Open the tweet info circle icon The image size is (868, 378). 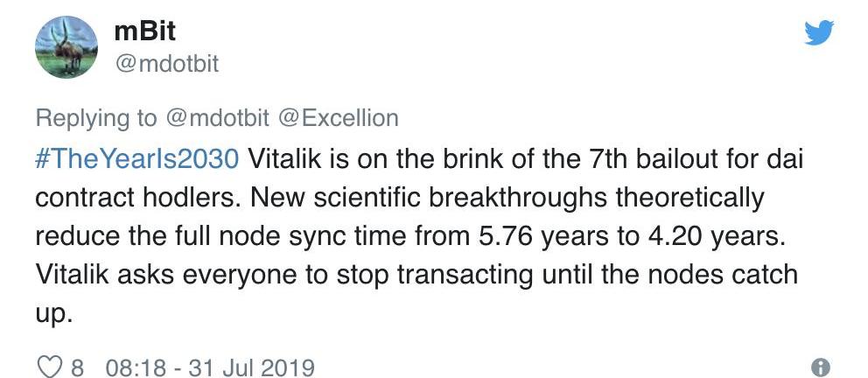[820, 367]
